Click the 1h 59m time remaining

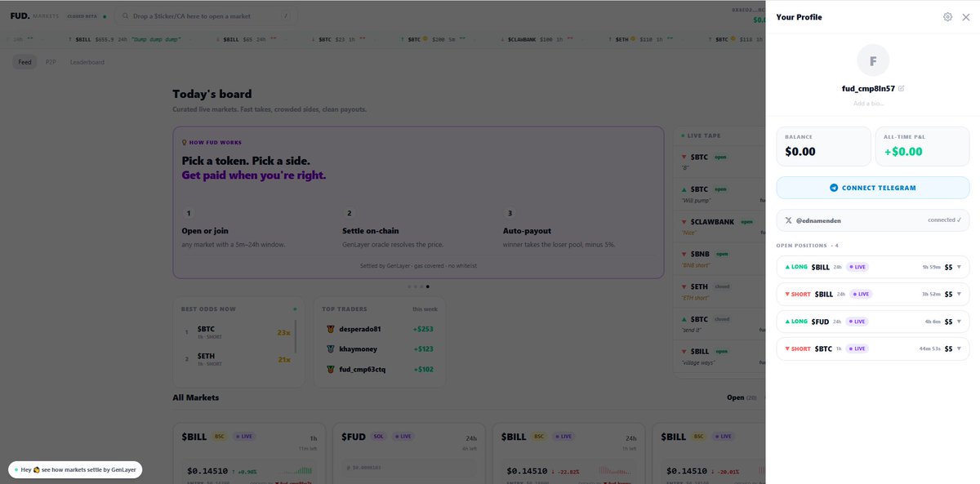931,267
